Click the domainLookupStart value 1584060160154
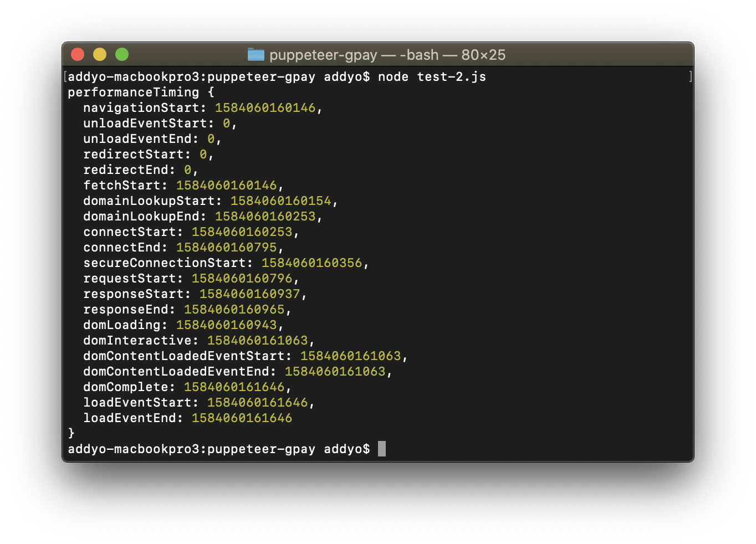Image resolution: width=756 pixels, height=544 pixels. click(280, 201)
